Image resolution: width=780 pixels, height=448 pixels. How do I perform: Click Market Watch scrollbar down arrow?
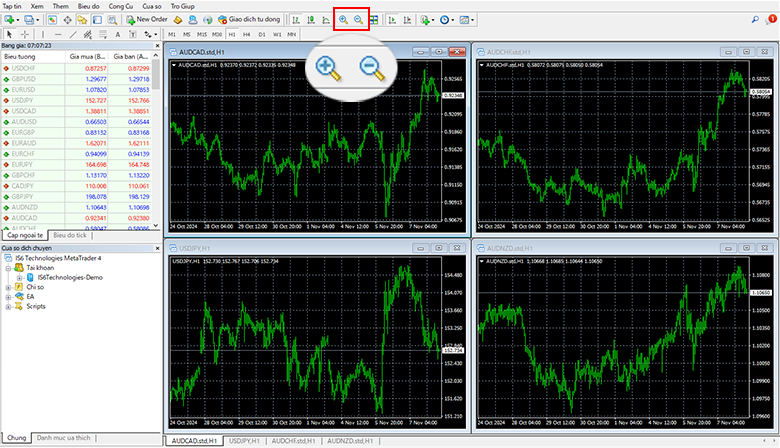tap(156, 226)
